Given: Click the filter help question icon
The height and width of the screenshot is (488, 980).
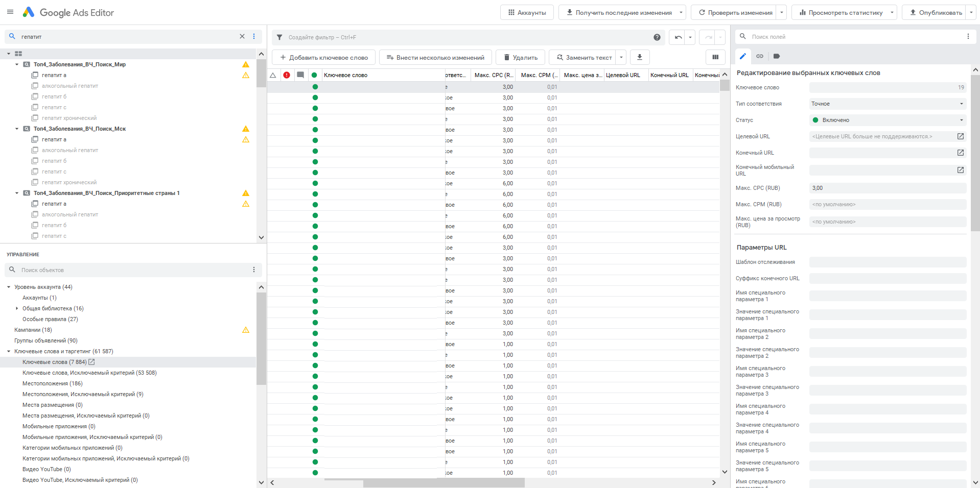Looking at the screenshot, I should click(657, 37).
